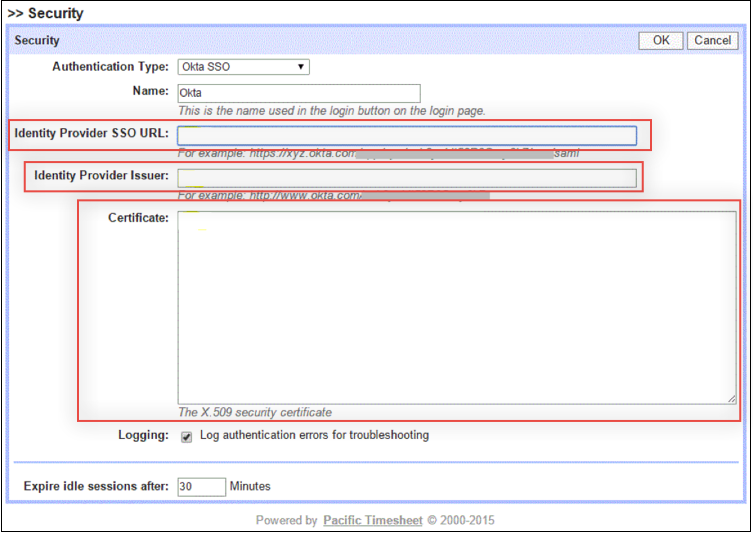Open the Authentication Type dropdown

pyautogui.click(x=243, y=67)
